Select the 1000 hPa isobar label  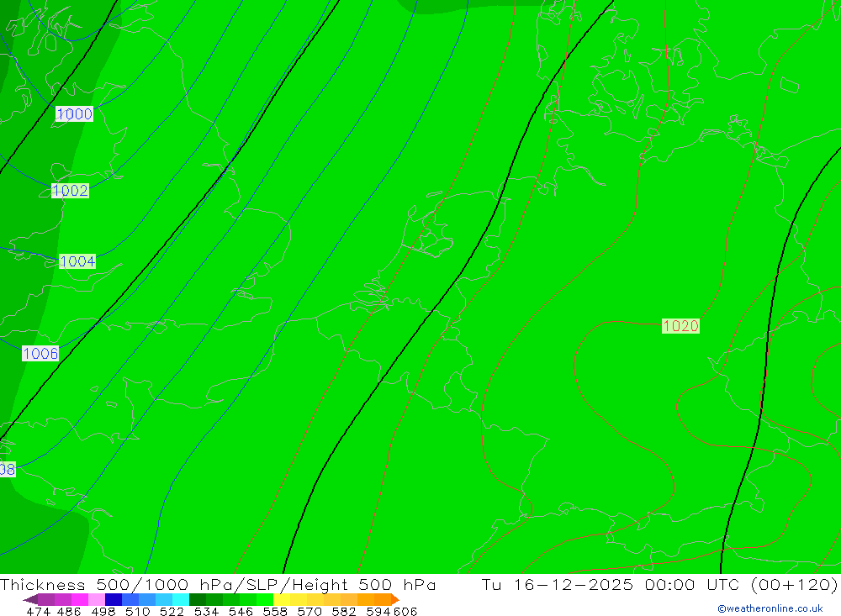74,113
